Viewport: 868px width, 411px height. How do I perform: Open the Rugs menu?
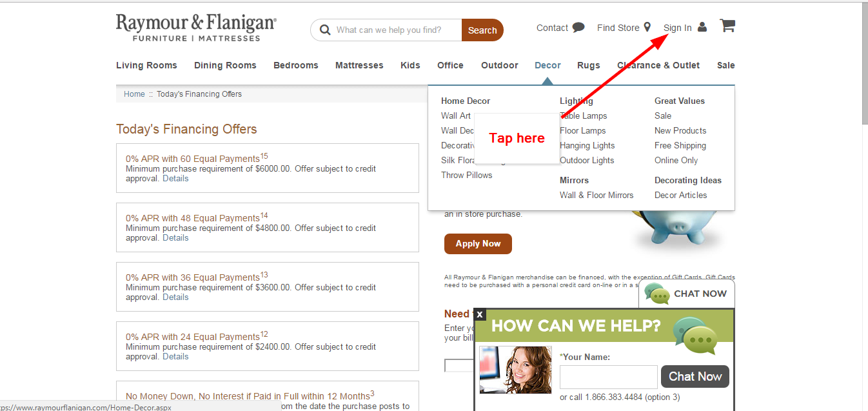click(x=589, y=65)
